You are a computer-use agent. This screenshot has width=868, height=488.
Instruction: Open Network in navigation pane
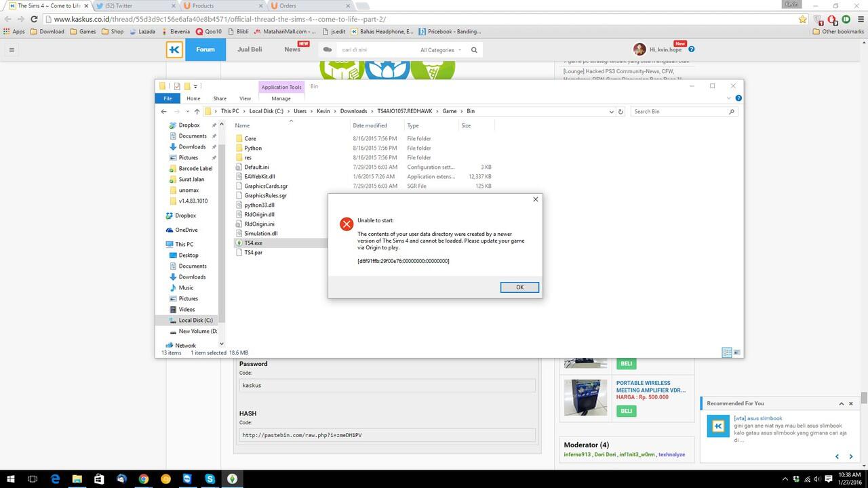185,345
